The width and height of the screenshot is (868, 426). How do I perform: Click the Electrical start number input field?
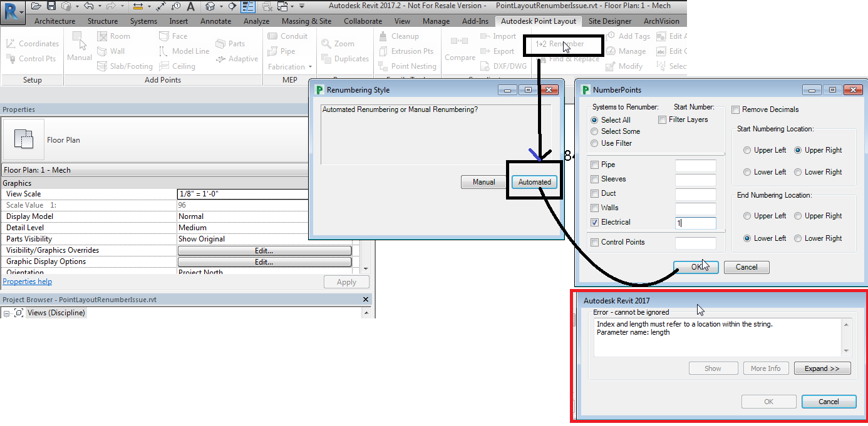(695, 223)
